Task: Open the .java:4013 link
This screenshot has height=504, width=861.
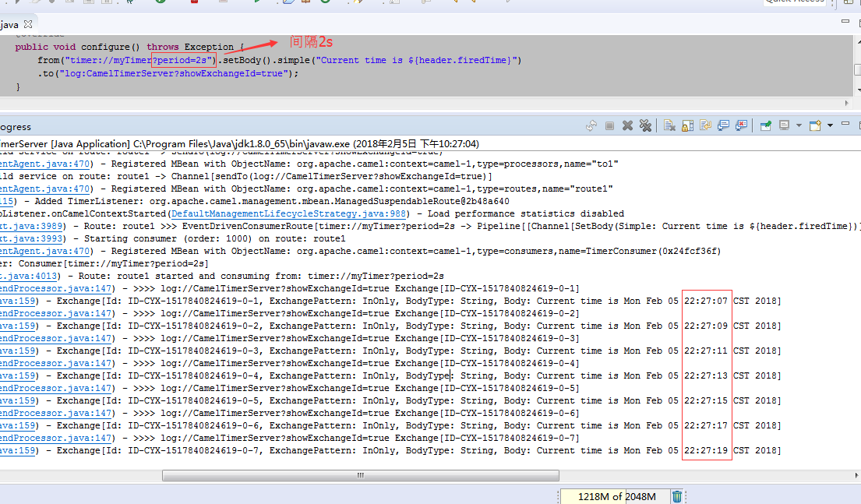Action: (29, 277)
